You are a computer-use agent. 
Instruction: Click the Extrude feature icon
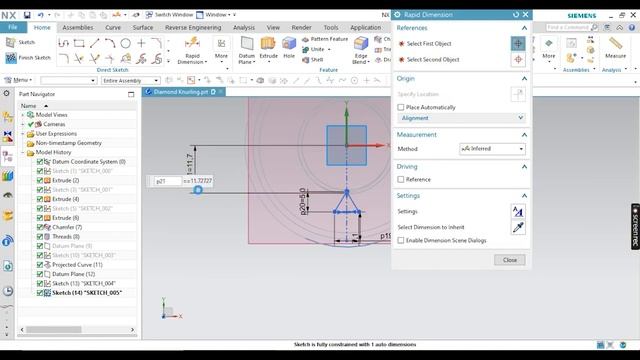click(x=268, y=44)
